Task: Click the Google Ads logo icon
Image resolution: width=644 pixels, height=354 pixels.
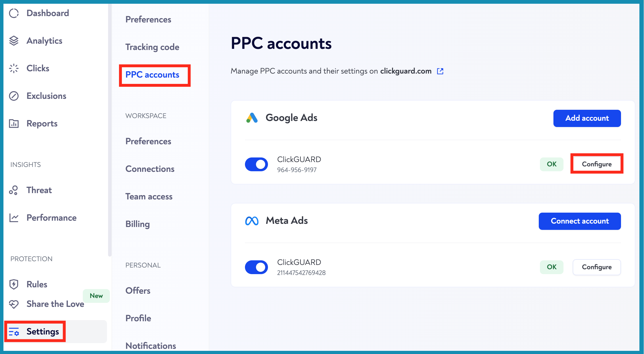Action: point(252,118)
